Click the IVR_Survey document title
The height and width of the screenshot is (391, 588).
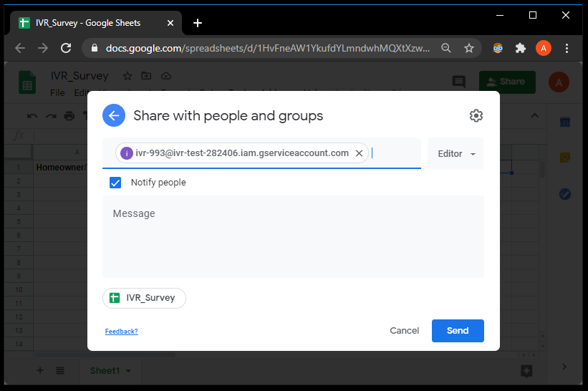pyautogui.click(x=79, y=76)
